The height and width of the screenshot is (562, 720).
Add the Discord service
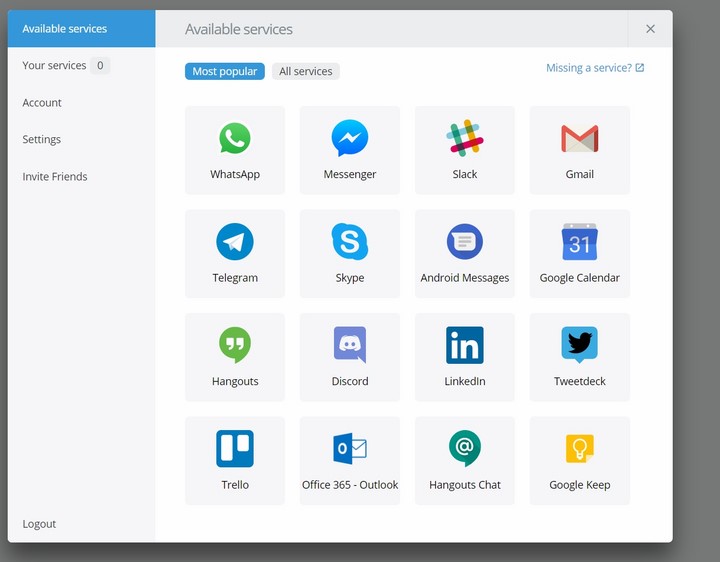[350, 346]
